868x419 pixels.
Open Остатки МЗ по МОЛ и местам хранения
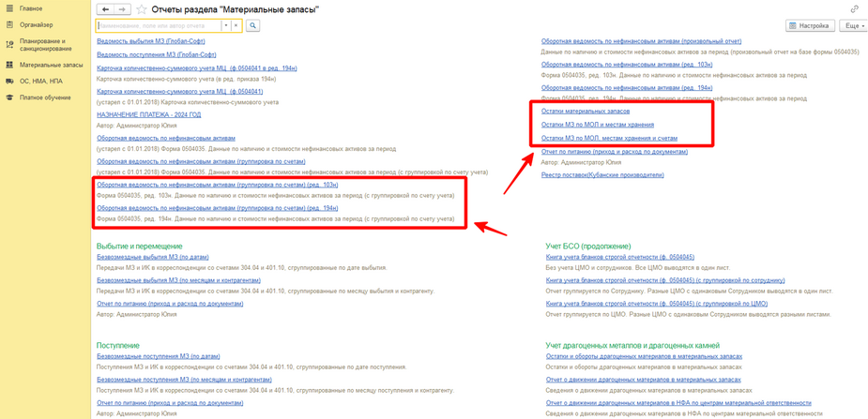coord(598,125)
